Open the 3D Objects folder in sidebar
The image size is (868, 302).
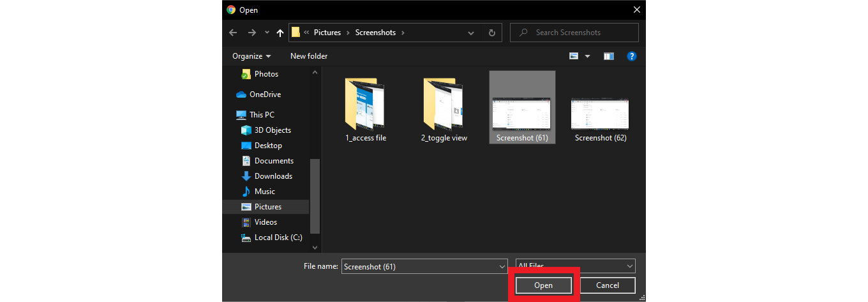(272, 130)
